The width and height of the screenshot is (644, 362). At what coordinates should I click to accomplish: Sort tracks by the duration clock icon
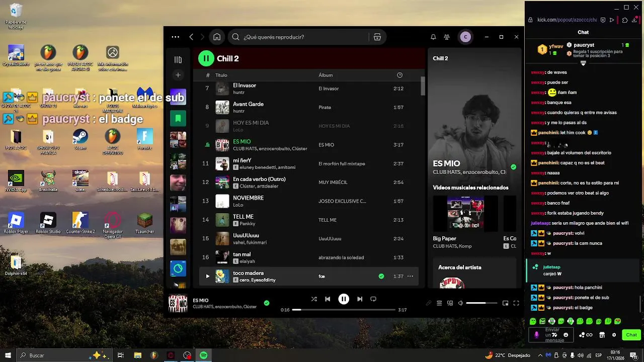(399, 75)
